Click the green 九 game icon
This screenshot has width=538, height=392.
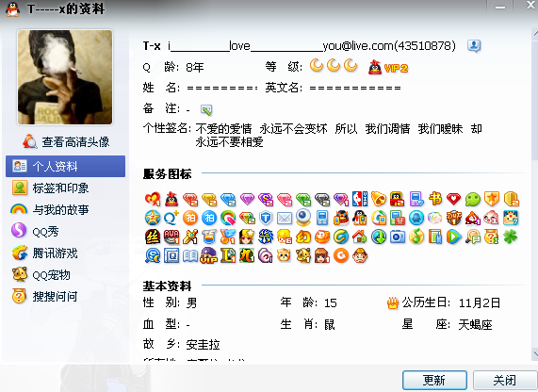pyautogui.click(x=247, y=255)
